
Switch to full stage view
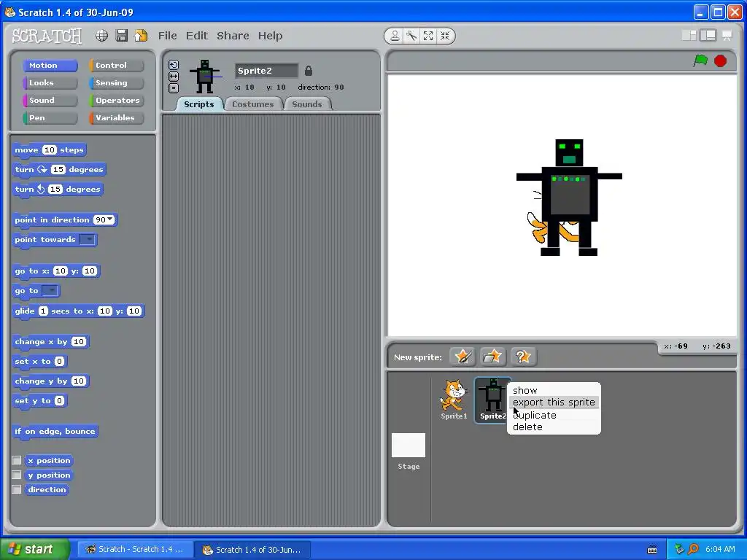tap(708, 35)
